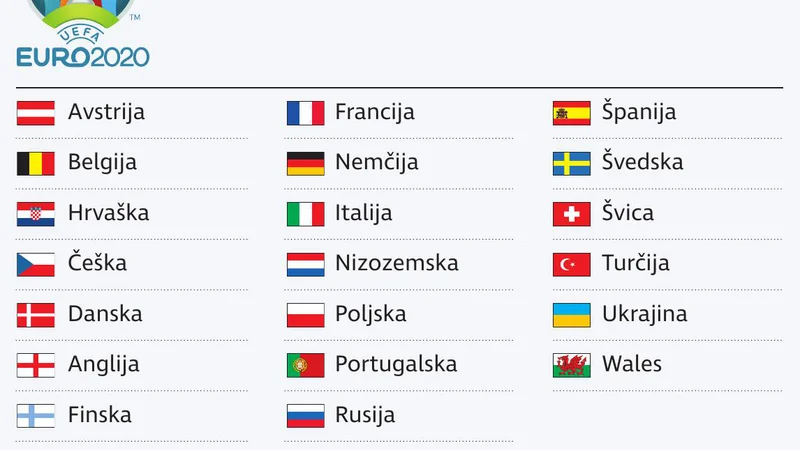The image size is (800, 450).
Task: Click the UEFA EURO 2020 logo
Action: [83, 34]
